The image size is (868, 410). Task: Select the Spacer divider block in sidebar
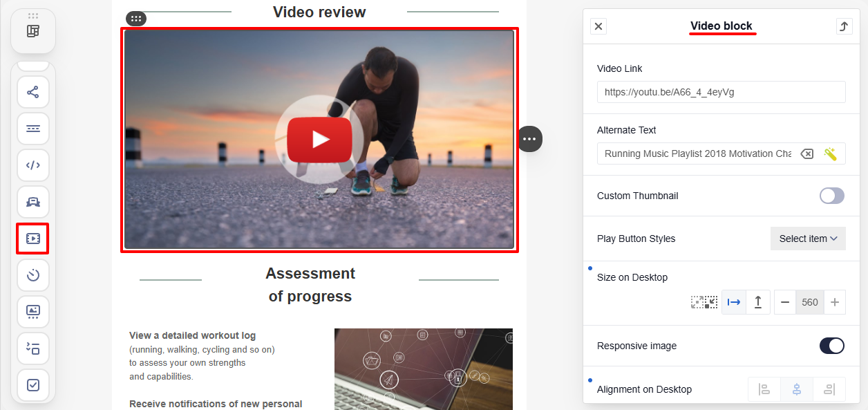[x=33, y=129]
